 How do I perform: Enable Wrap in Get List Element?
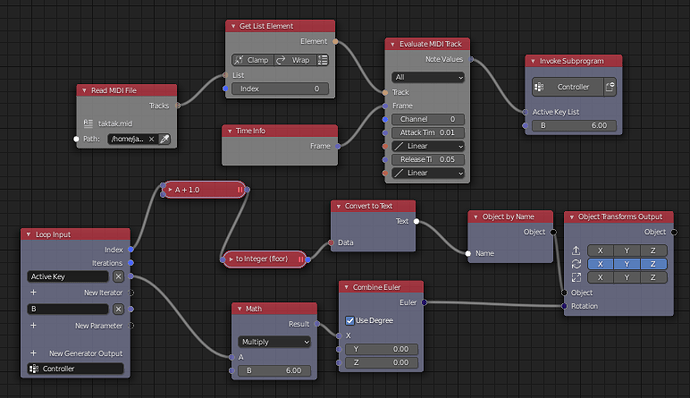[295, 60]
